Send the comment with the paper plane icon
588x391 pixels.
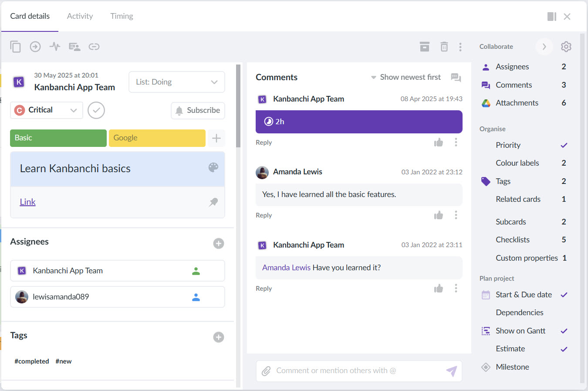[452, 371]
